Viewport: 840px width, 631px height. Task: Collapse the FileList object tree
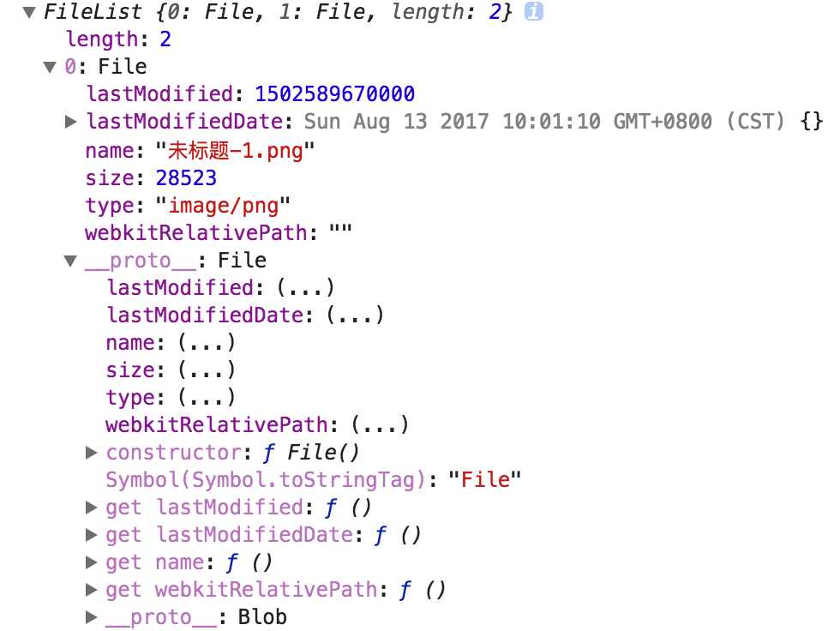[30, 13]
